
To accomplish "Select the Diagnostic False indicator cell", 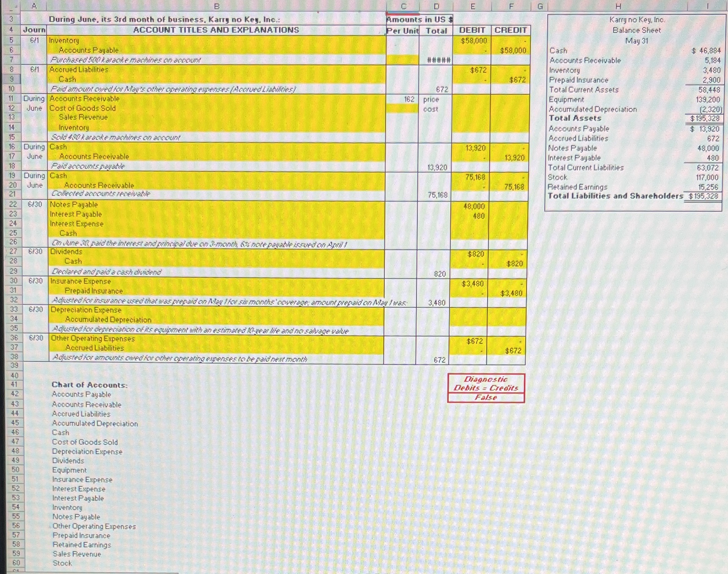I will click(x=486, y=397).
